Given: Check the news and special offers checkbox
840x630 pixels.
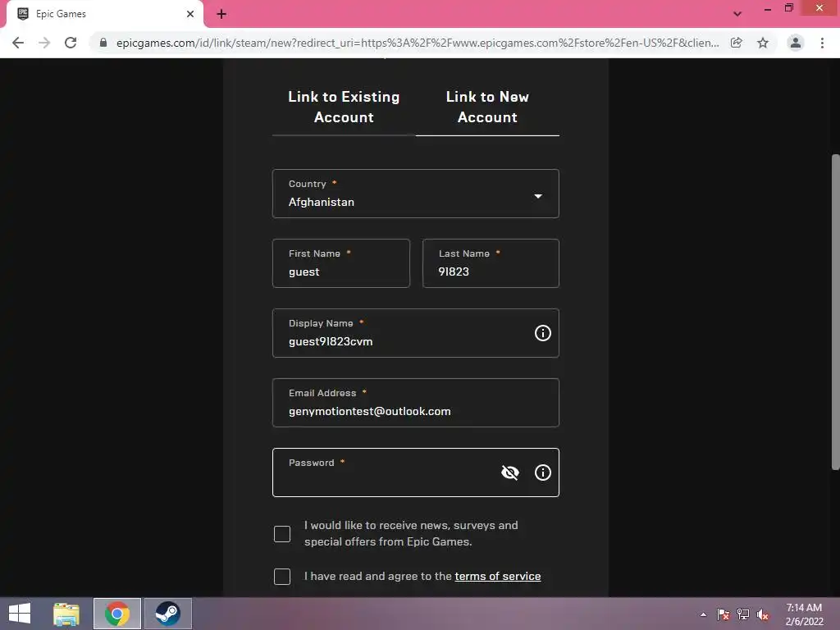Looking at the screenshot, I should click(x=282, y=533).
